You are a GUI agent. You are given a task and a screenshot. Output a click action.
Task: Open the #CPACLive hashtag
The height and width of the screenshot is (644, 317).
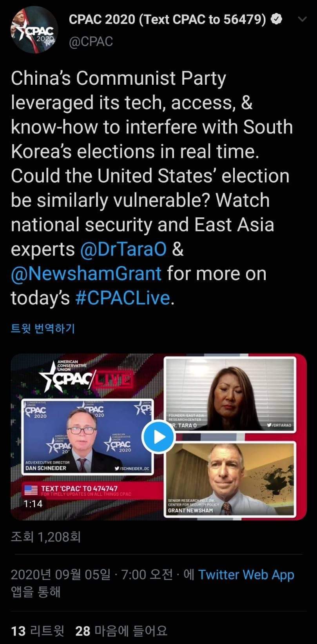(x=122, y=298)
